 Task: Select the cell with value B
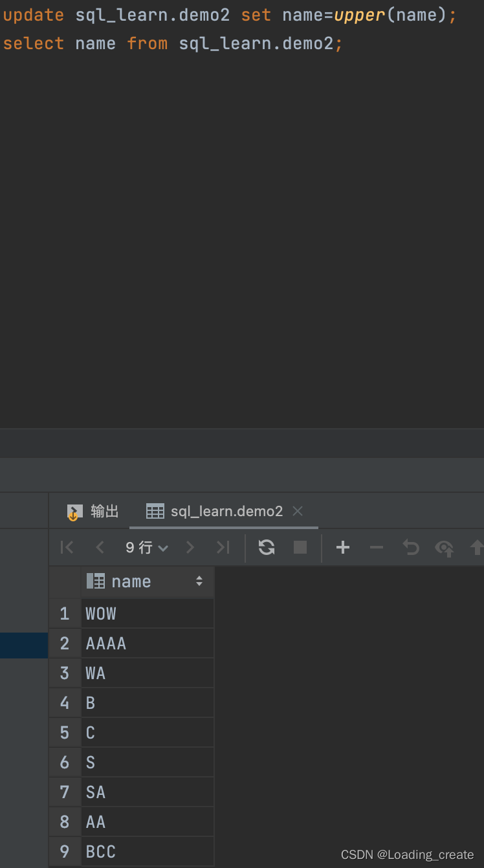point(148,702)
